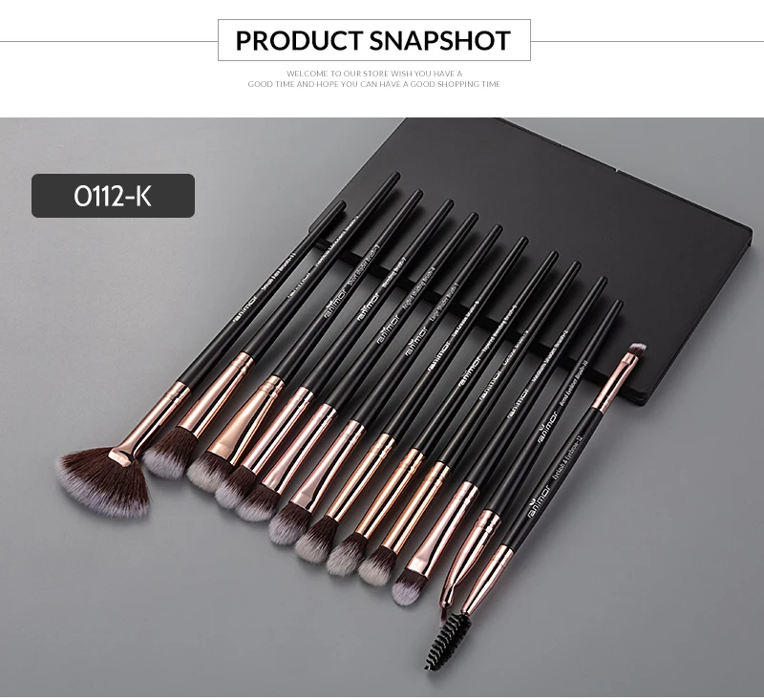Click the good shopping time subtitle line
Image resolution: width=764 pixels, height=700 pixels.
(x=373, y=84)
